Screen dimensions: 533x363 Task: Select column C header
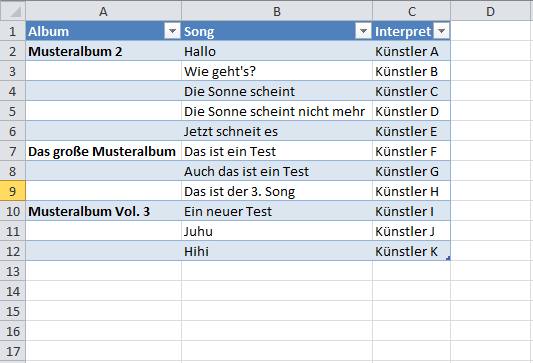pyautogui.click(x=412, y=11)
